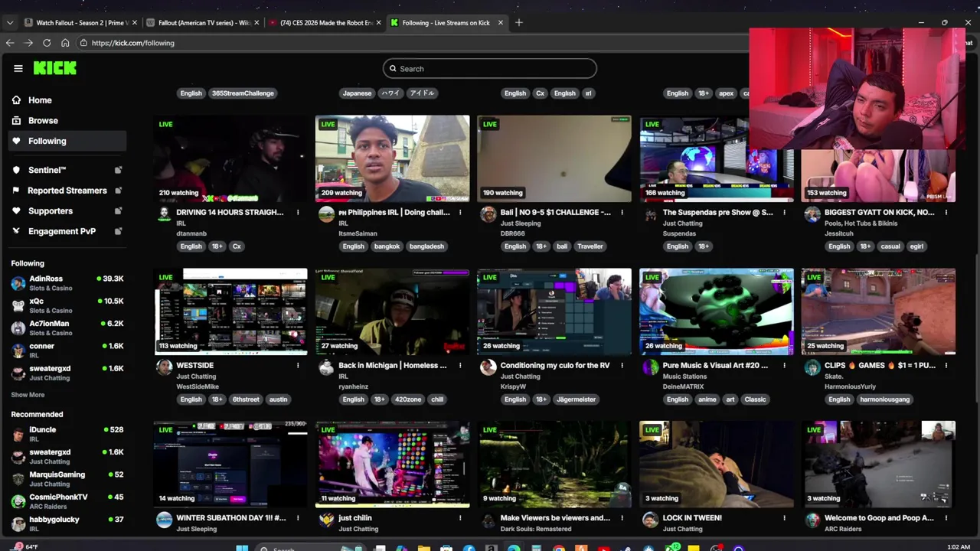This screenshot has width=980, height=551.
Task: Click browser home button
Action: [65, 43]
